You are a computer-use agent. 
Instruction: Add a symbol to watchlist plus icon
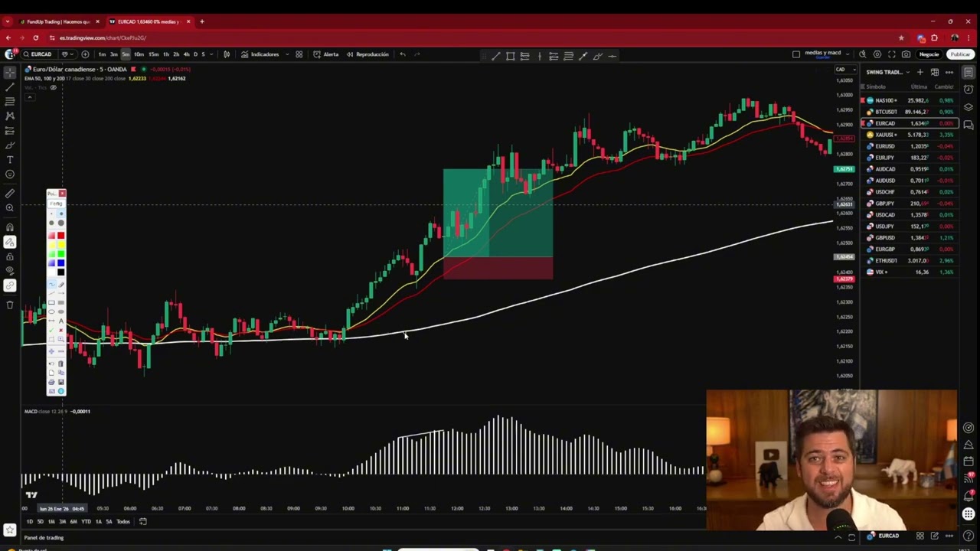(x=920, y=72)
